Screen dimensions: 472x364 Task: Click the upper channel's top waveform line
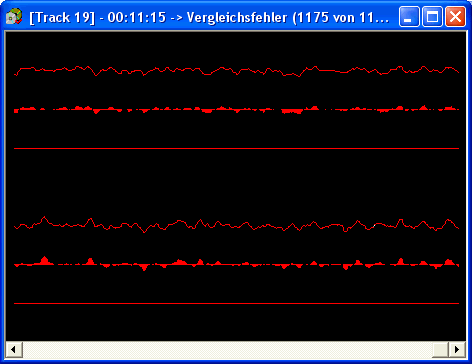coord(237,71)
